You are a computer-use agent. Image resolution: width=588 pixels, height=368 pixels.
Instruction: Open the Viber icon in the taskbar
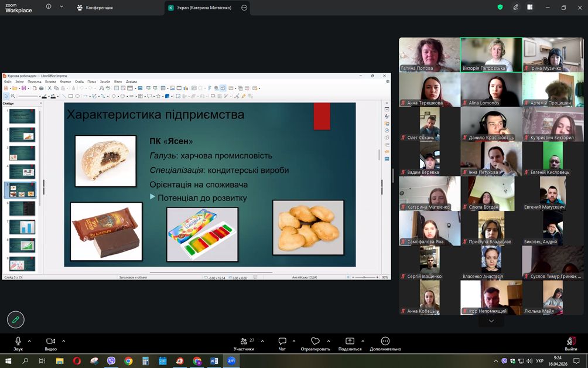pyautogui.click(x=111, y=361)
